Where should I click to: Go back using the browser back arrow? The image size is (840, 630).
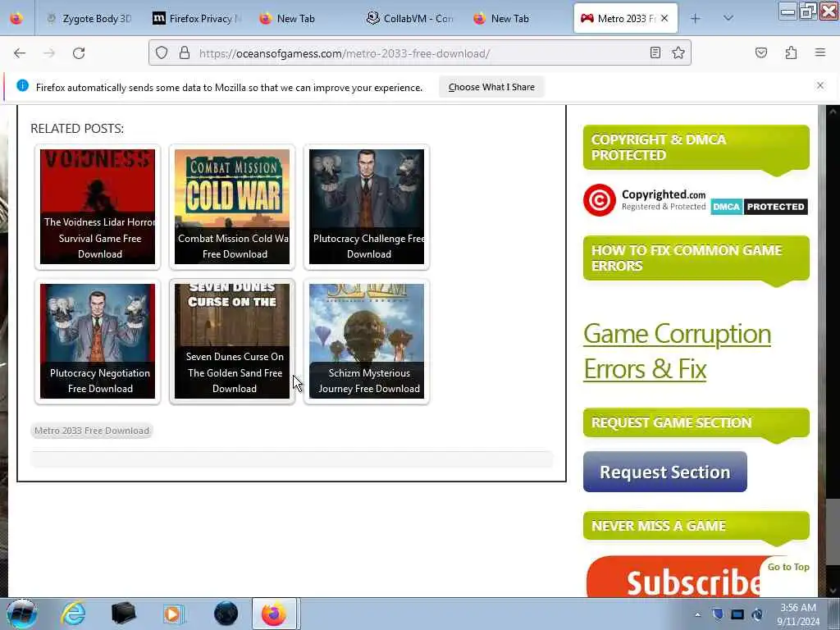20,53
